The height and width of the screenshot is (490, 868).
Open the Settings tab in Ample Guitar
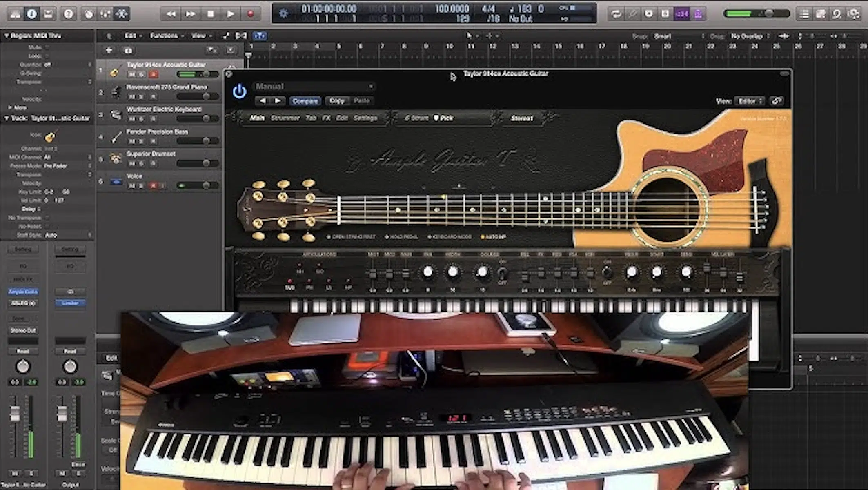365,118
